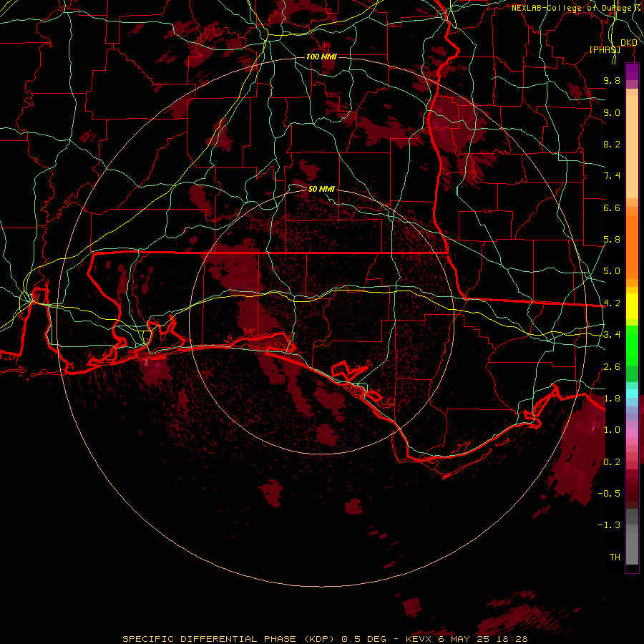Screen dimensions: 644x644
Task: Click the 5.0 color scale value
Action: [612, 271]
